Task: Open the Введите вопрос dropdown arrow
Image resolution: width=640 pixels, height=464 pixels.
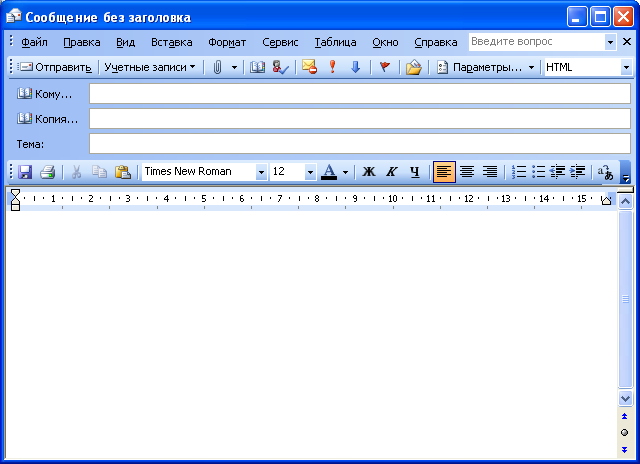Action: point(610,42)
